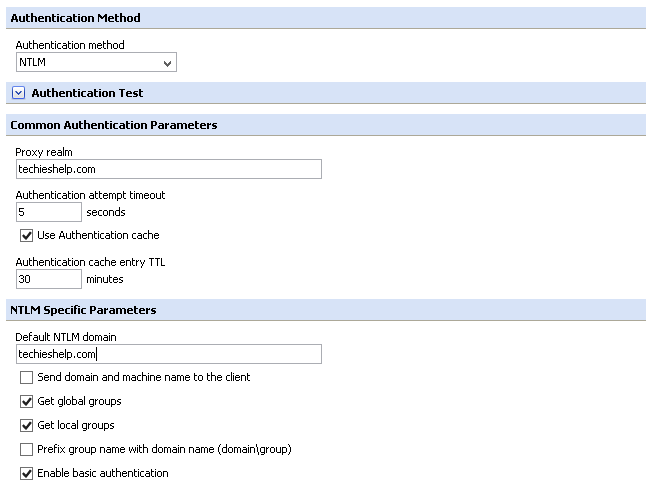Click the Authentication attempt timeout seconds field

click(x=49, y=212)
